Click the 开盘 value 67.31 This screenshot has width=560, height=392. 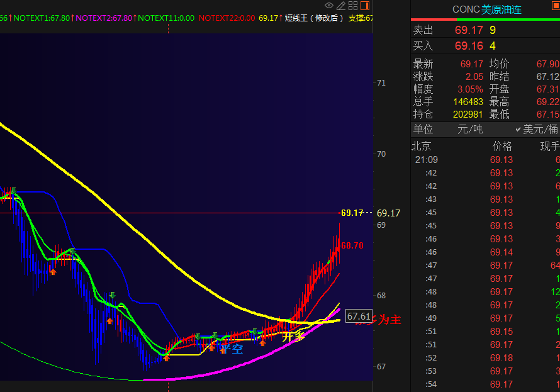coord(548,89)
